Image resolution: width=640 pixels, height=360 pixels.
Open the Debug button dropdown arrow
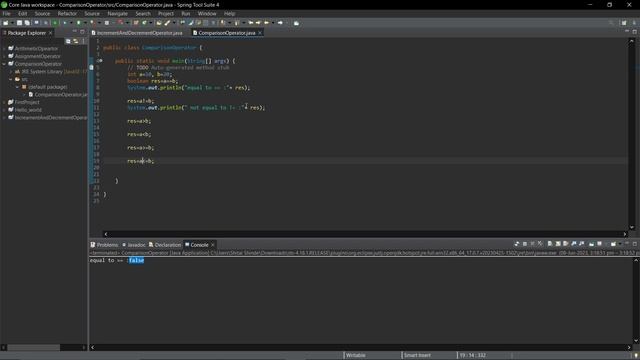71,23
